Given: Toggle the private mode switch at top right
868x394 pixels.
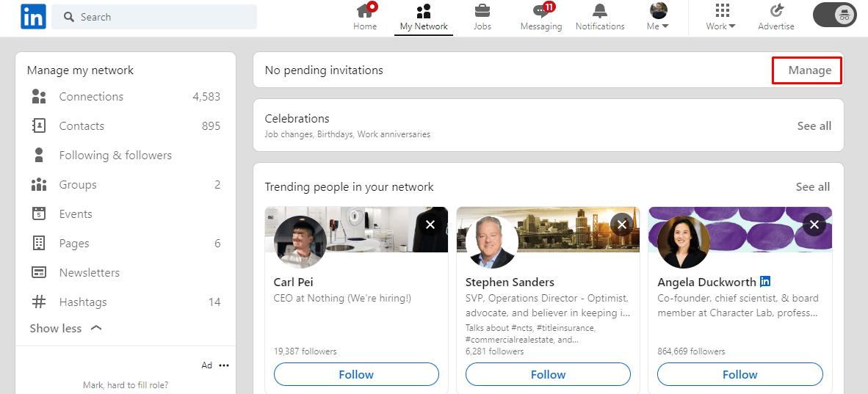Looking at the screenshot, I should [835, 15].
